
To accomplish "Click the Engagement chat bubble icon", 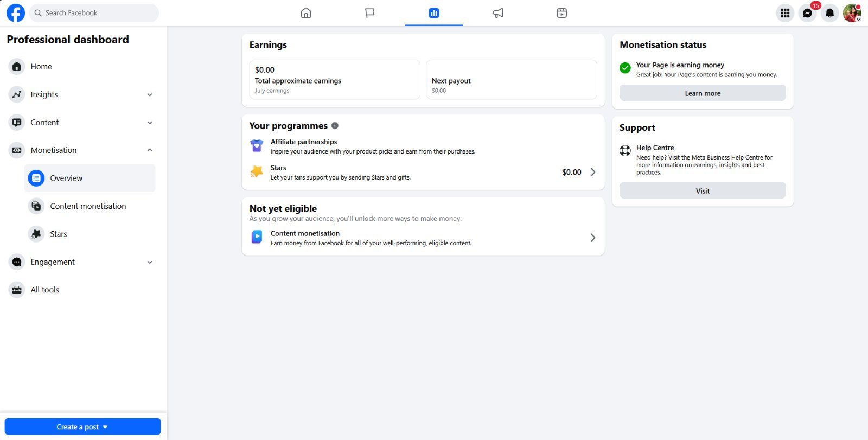I will [x=17, y=262].
